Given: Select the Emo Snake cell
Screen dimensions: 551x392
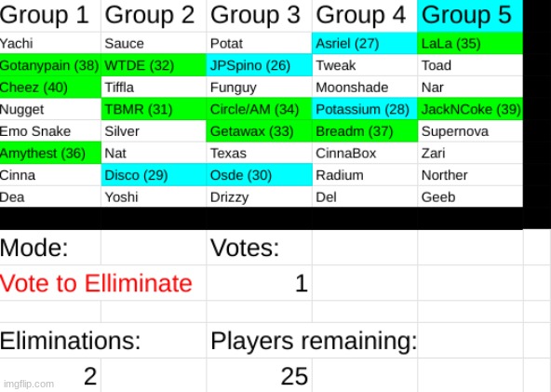Looking at the screenshot, I should pos(50,131).
